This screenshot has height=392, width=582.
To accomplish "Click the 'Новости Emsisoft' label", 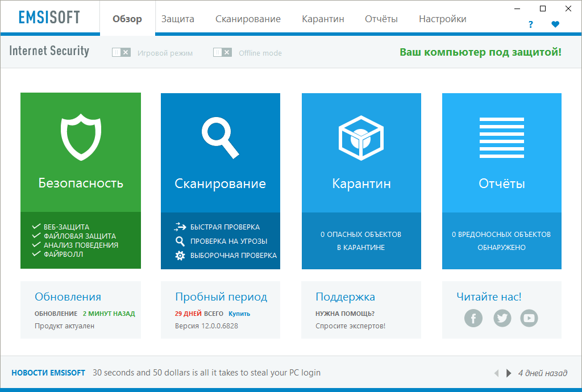I will point(48,373).
